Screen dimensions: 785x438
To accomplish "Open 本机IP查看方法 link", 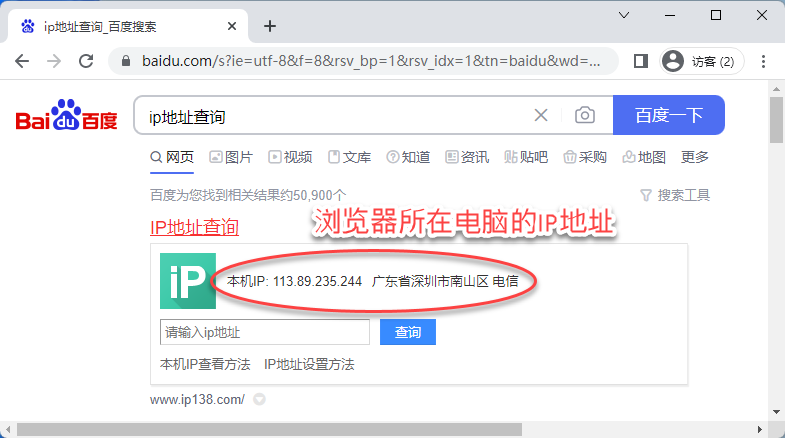I will (205, 364).
